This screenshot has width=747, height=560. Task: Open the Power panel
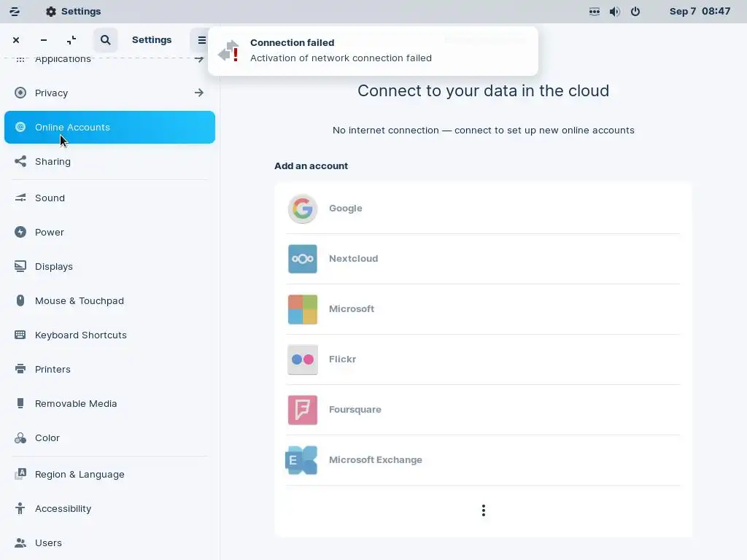pos(109,232)
